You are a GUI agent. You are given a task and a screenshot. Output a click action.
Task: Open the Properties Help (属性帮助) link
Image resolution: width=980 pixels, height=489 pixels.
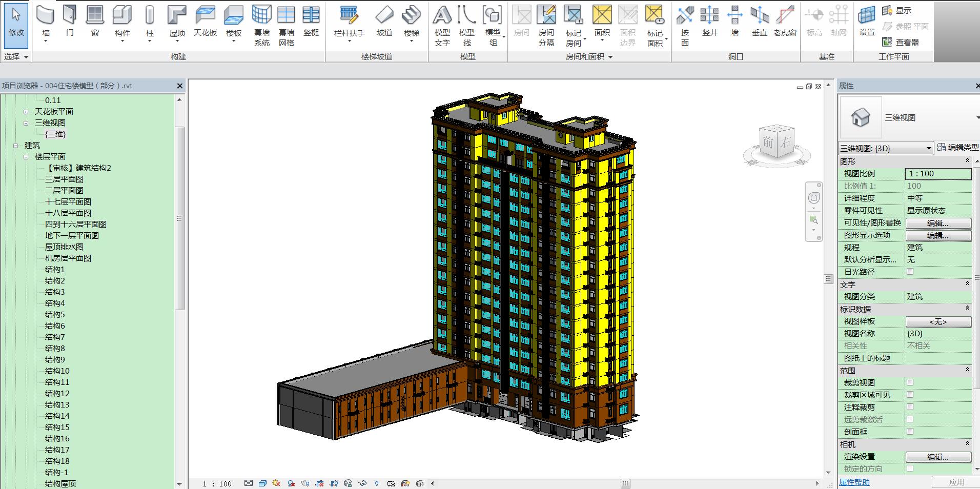854,482
